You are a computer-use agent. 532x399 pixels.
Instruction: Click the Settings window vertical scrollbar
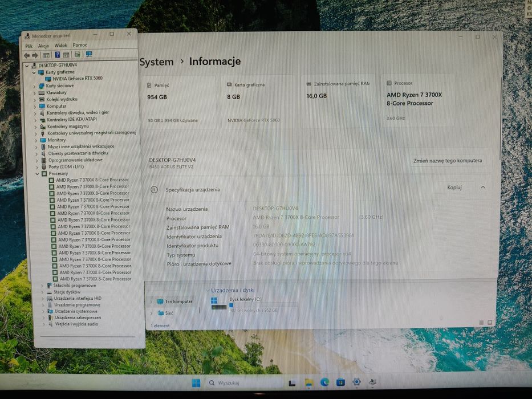pyautogui.click(x=501, y=119)
